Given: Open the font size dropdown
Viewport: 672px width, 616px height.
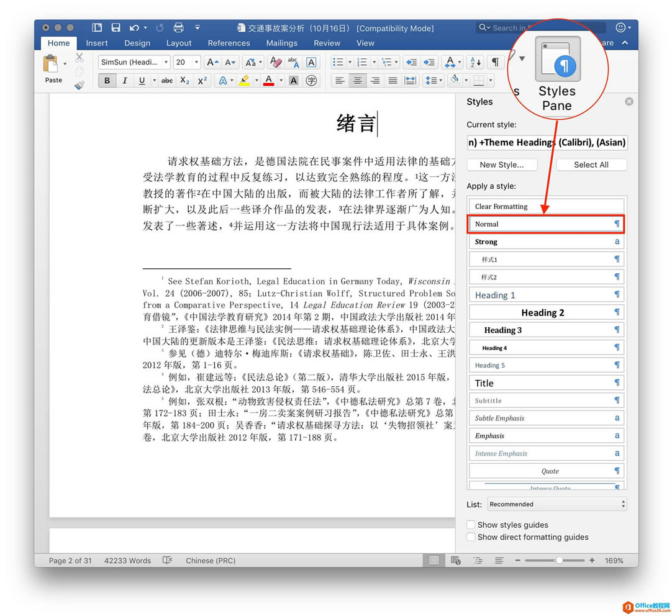Looking at the screenshot, I should pyautogui.click(x=196, y=62).
